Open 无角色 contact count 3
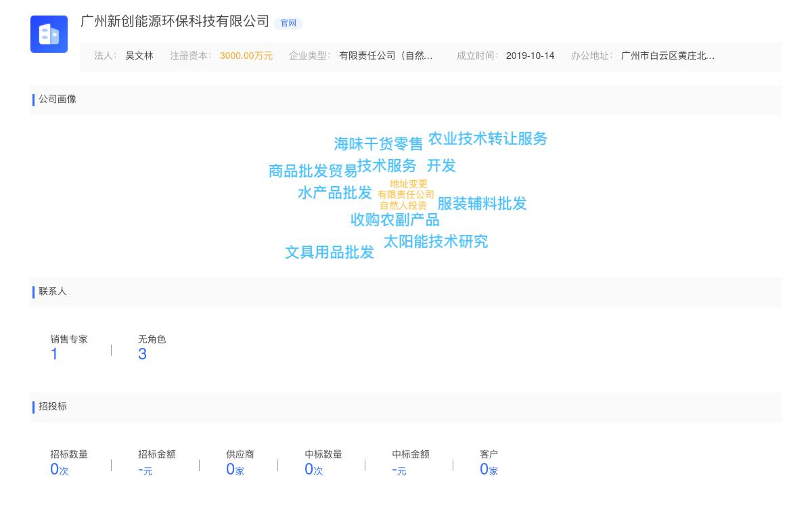This screenshot has height=509, width=812. pyautogui.click(x=142, y=354)
